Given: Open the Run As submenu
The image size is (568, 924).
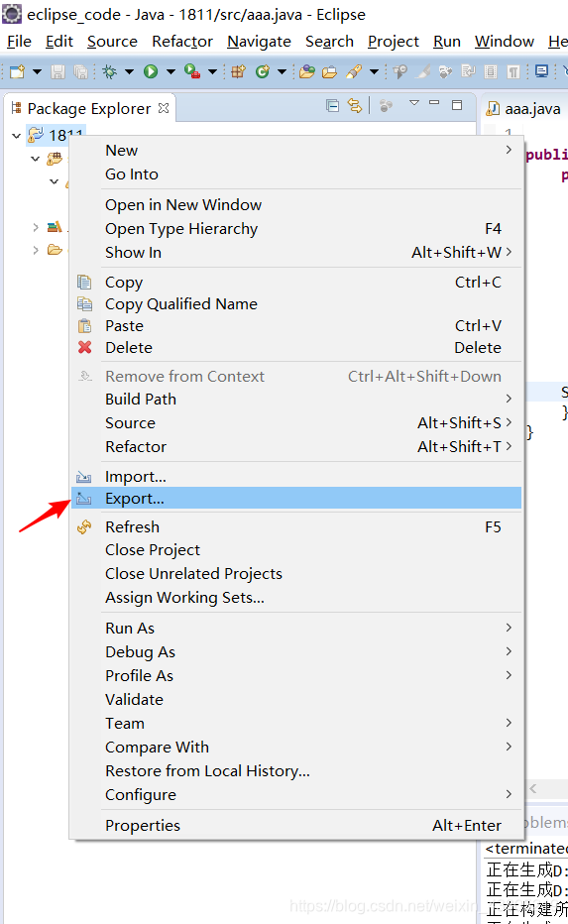Looking at the screenshot, I should coord(296,629).
